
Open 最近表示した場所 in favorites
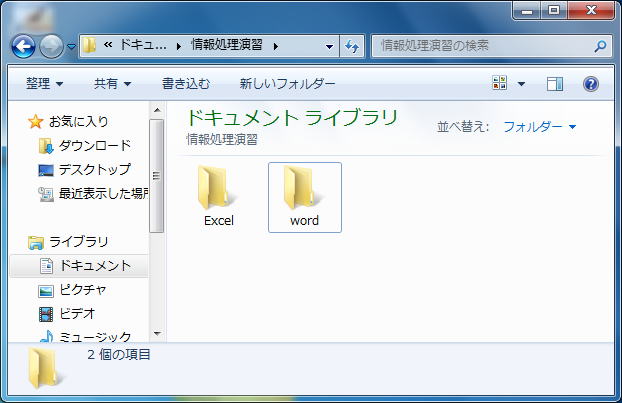[x=103, y=194]
